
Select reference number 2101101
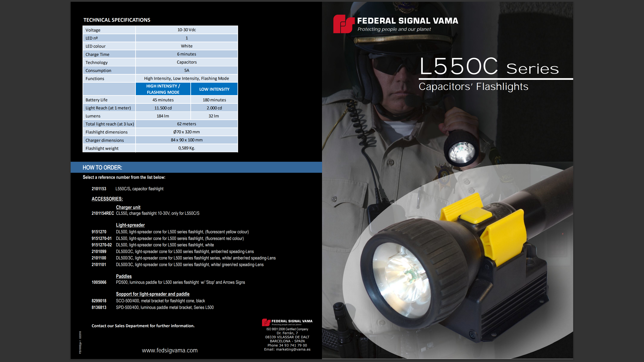click(99, 264)
